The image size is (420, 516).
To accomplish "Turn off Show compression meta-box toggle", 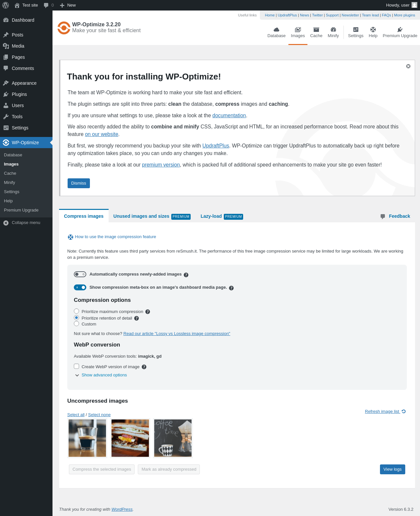I will 80,287.
